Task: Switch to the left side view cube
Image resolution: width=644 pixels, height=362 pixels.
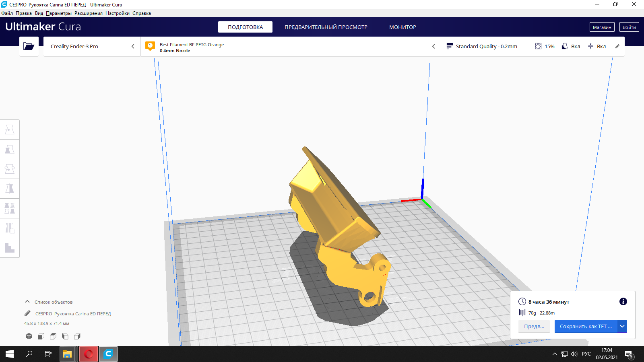Action: pos(65,336)
